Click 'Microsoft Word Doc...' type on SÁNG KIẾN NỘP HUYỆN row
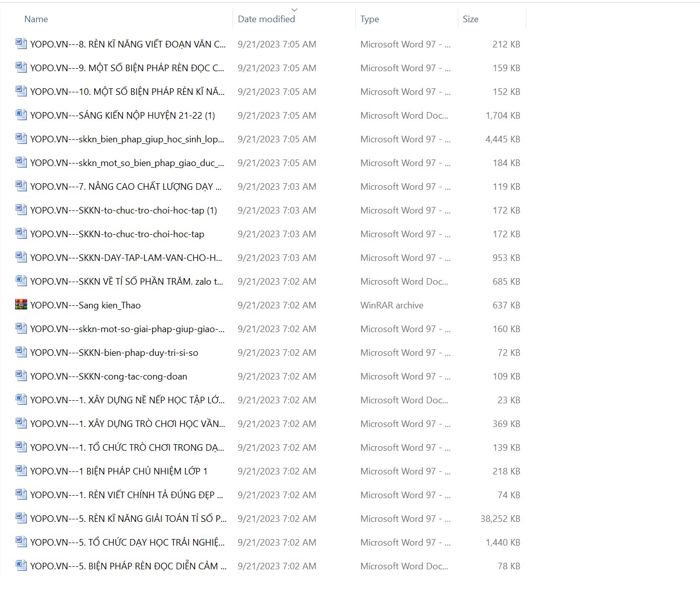The image size is (700, 589). (404, 116)
